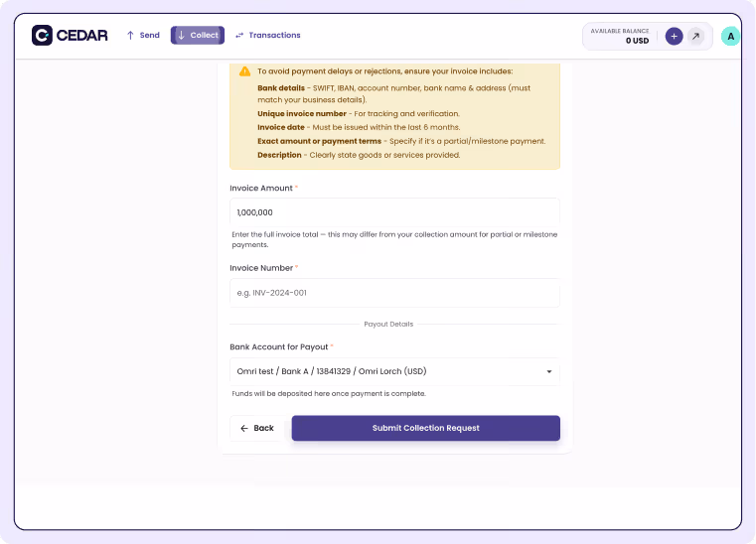Click the withdraw arrow icon
The width and height of the screenshot is (756, 544).
pos(695,36)
